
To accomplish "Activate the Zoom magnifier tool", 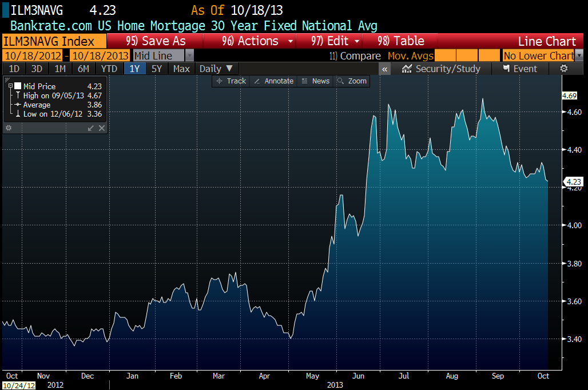I will (x=352, y=81).
